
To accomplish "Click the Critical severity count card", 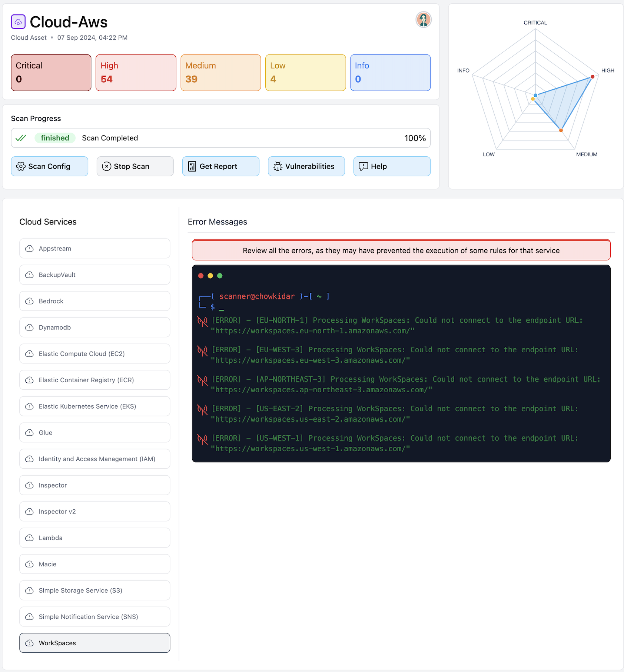I will coord(51,73).
